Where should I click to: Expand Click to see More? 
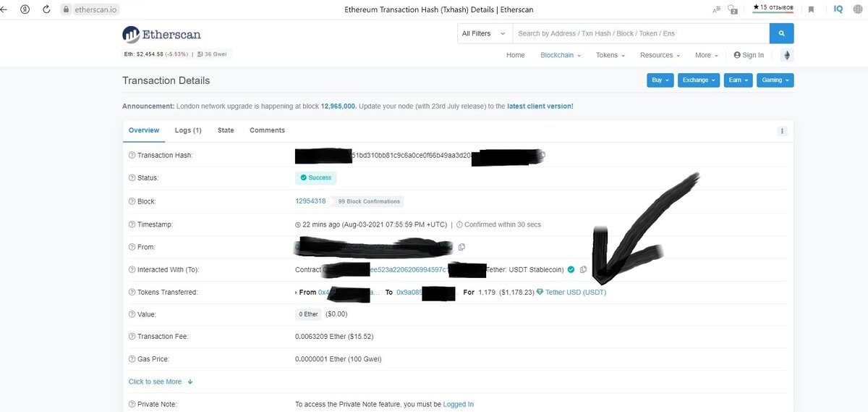click(x=161, y=382)
